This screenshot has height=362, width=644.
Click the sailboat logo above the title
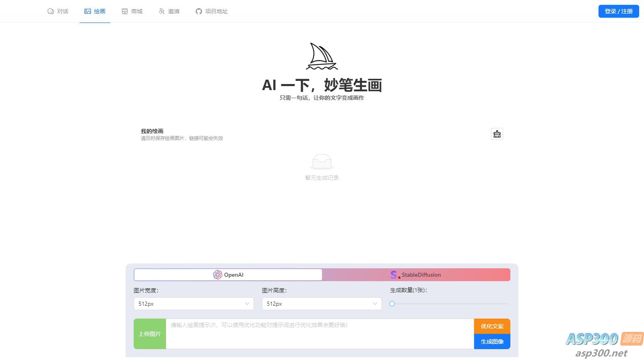coord(321,56)
